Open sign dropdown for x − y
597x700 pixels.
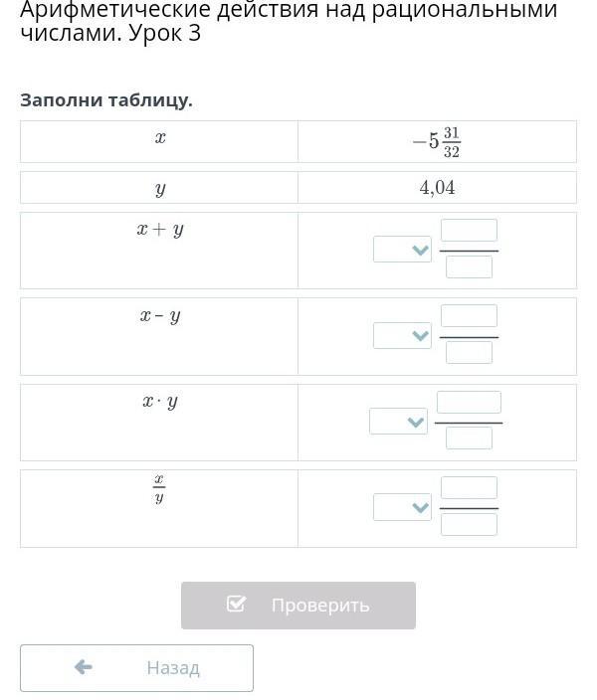(403, 335)
